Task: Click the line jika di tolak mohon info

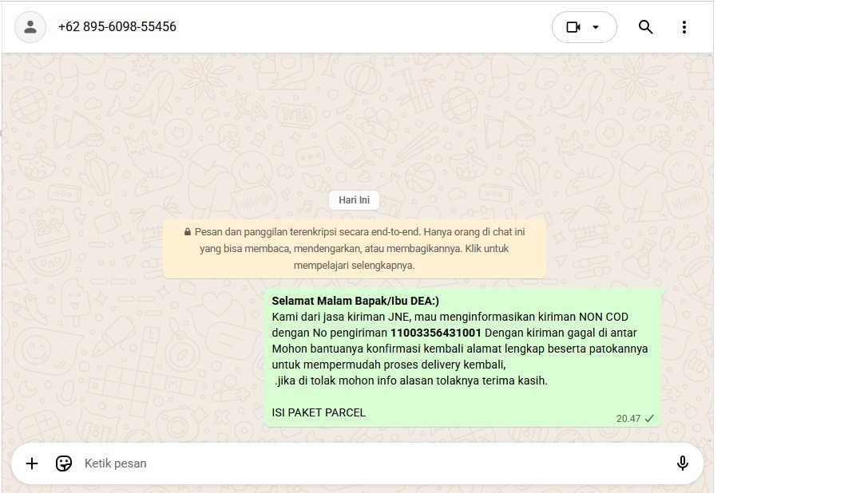Action: (410, 381)
